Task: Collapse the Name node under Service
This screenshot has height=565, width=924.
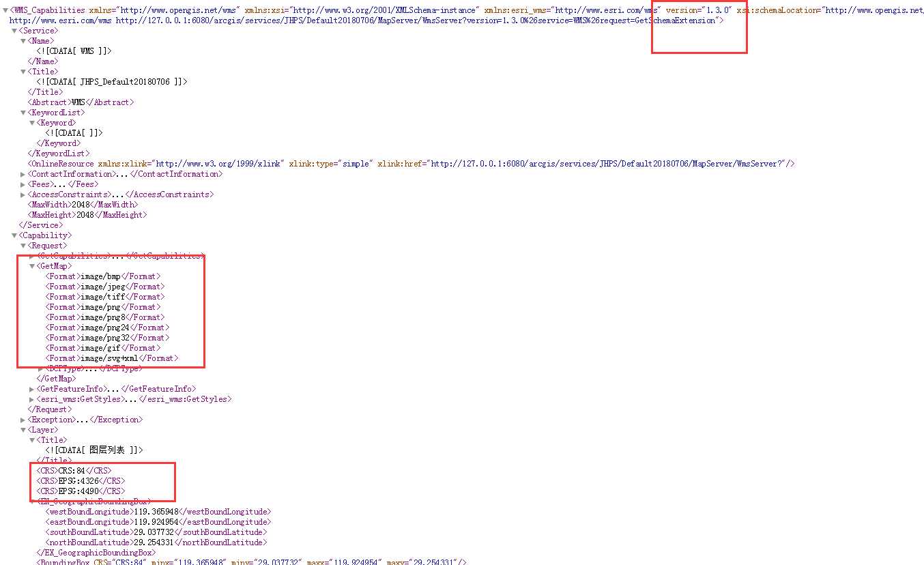Action: (x=23, y=41)
